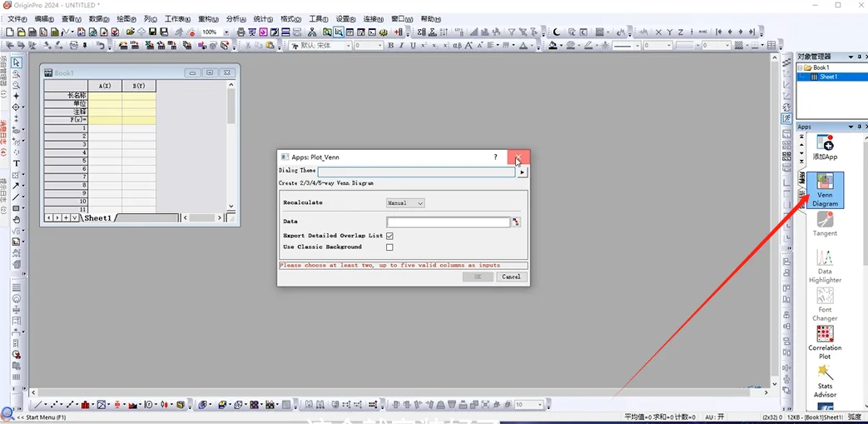Collapse the Book1 folder tree node
Image resolution: width=868 pixels, height=424 pixels.
coord(801,67)
